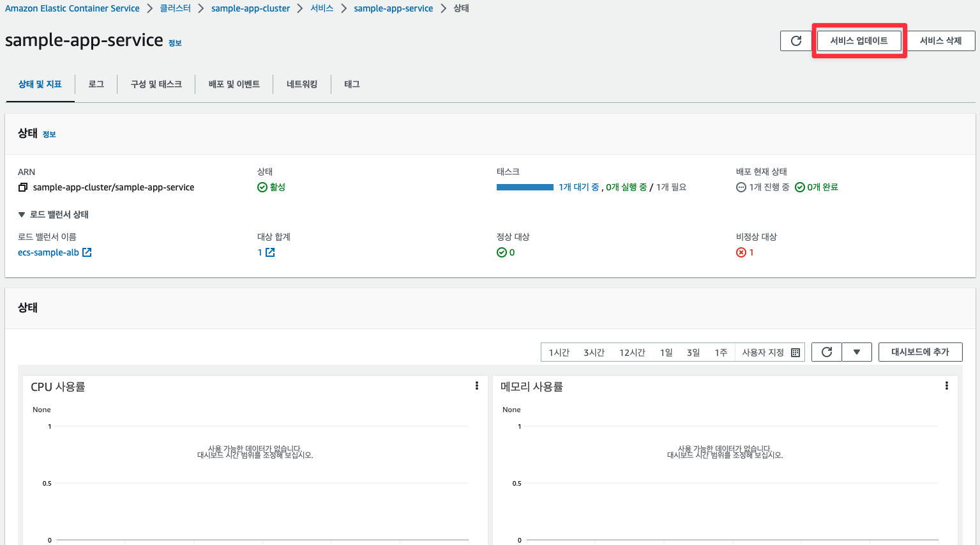Viewport: 980px width, 545px height.
Task: Open the 로그 tab
Action: tap(96, 84)
